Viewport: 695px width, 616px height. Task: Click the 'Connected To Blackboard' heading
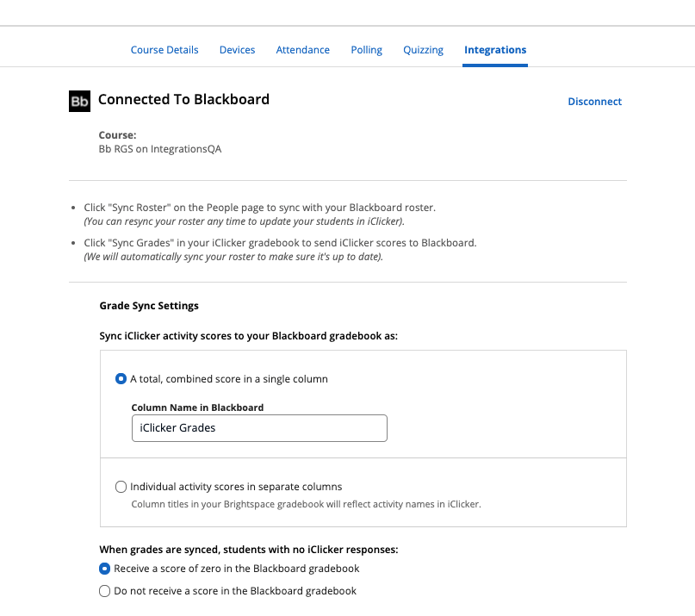click(183, 99)
